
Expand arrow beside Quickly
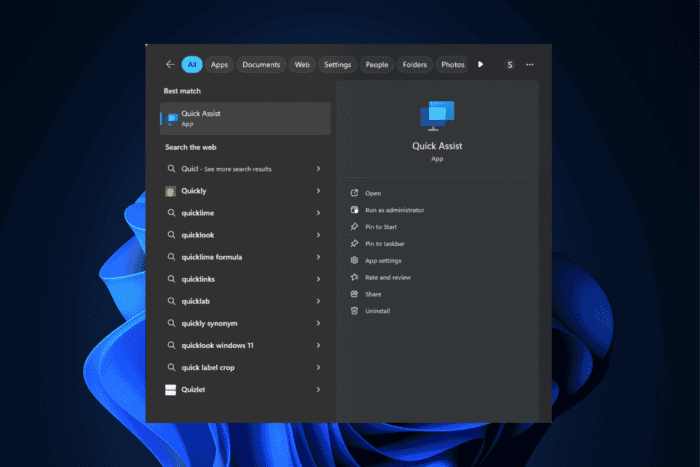click(318, 191)
